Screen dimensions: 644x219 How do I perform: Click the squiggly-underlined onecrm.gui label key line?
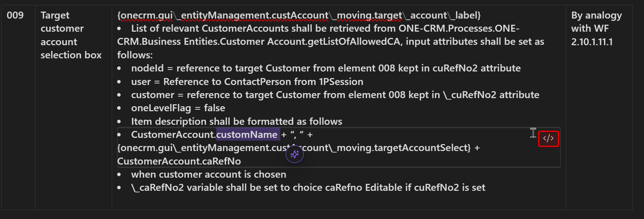click(299, 15)
